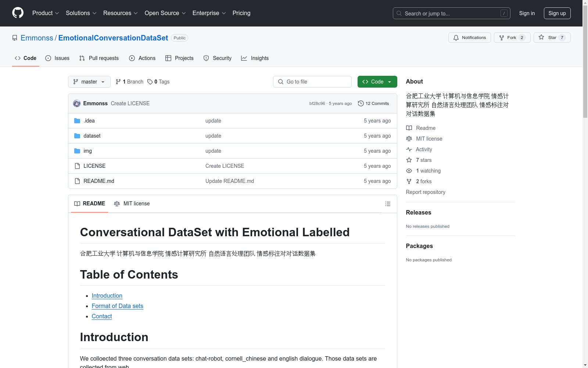Click the Activity pulse icon
Image resolution: width=588 pixels, height=368 pixels.
409,149
